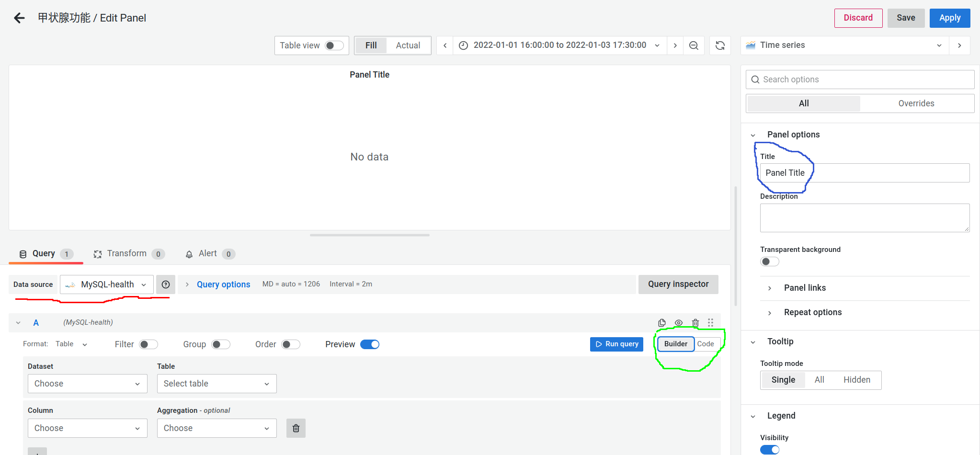Image resolution: width=980 pixels, height=455 pixels.
Task: Enable Transparent background switch
Action: [x=770, y=262]
